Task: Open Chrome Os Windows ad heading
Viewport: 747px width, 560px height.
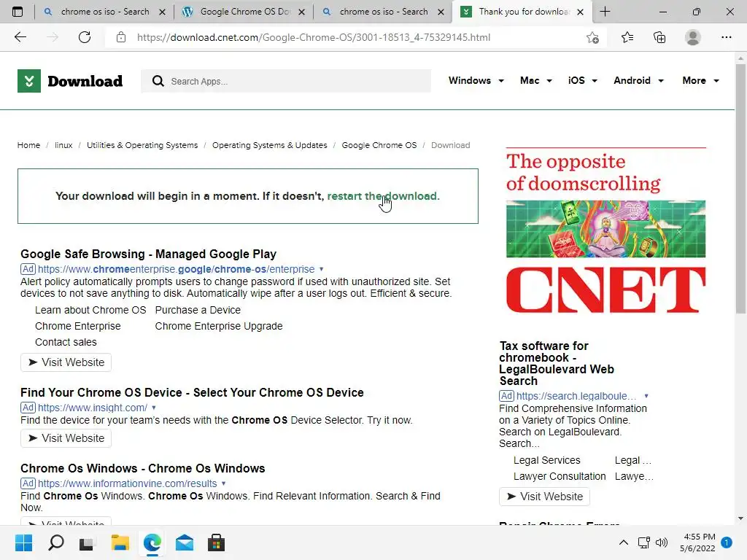Action: pos(142,469)
